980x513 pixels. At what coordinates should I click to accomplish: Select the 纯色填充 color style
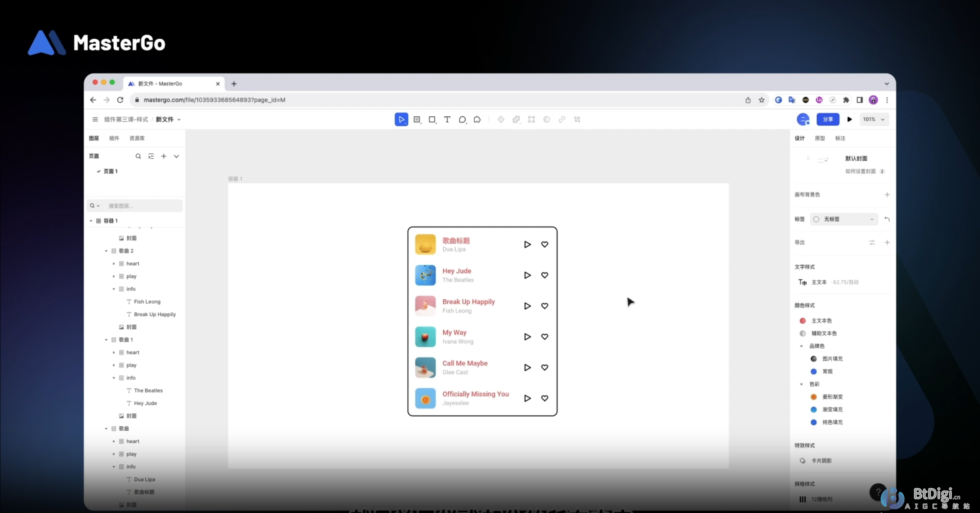coord(833,422)
